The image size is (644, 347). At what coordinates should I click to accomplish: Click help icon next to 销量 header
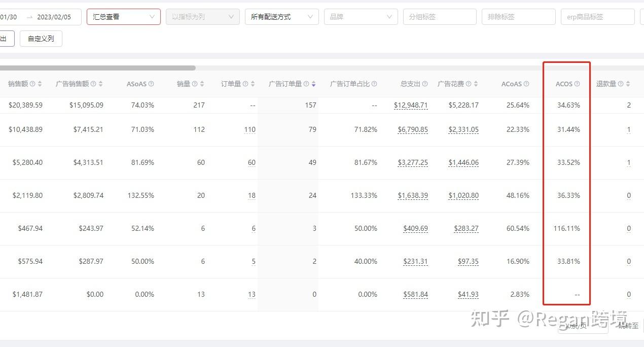[195, 84]
